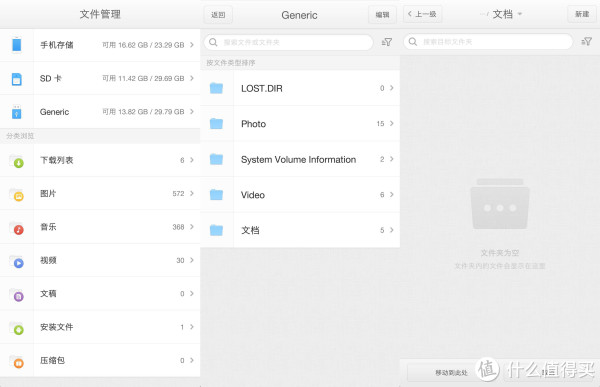This screenshot has height=387, width=600.
Task: Open the 图片 pictures category icon
Action: tap(17, 194)
